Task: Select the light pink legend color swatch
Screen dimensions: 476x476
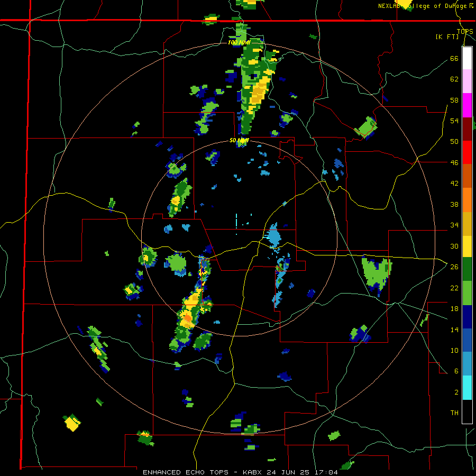Action: pos(467,81)
